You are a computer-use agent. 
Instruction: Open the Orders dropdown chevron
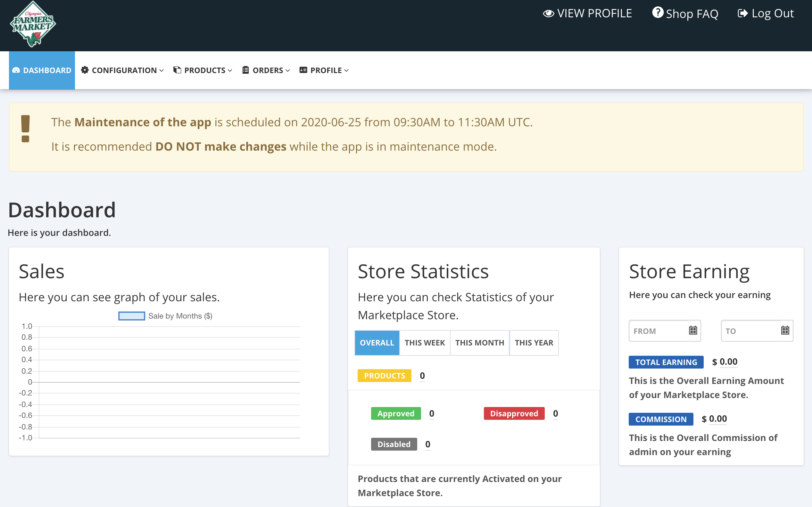pyautogui.click(x=288, y=71)
